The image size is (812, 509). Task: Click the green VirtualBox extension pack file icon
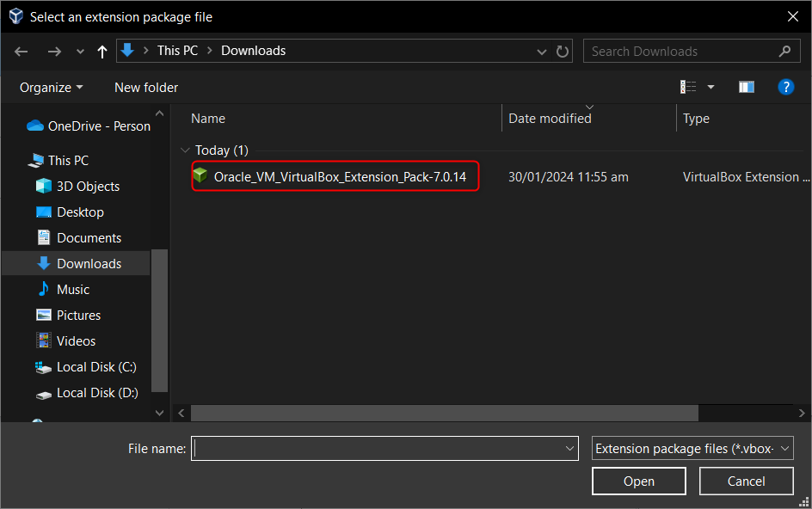(x=200, y=176)
